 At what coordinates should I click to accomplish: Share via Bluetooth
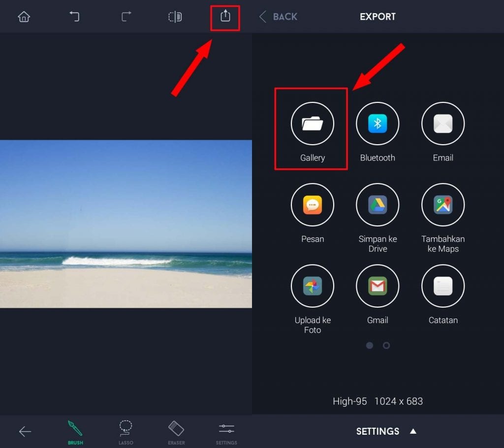(378, 124)
